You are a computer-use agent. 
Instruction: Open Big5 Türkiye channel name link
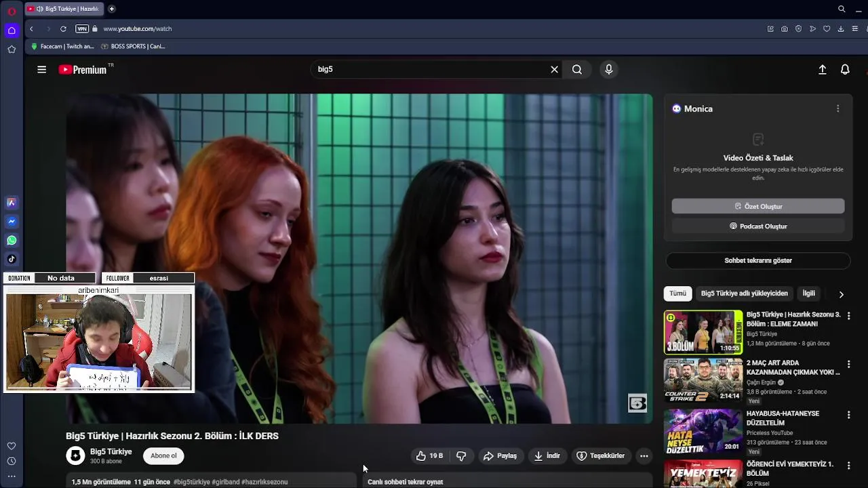pyautogui.click(x=111, y=451)
